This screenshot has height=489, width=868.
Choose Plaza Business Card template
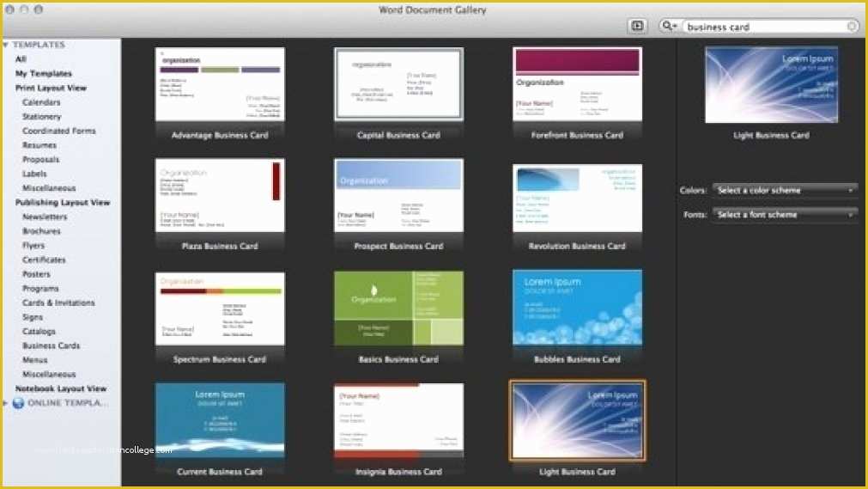click(220, 196)
